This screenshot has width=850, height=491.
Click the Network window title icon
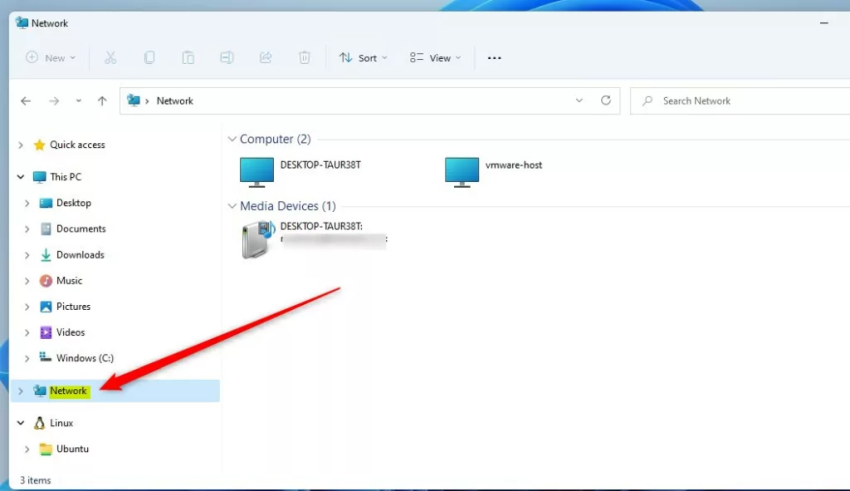22,23
